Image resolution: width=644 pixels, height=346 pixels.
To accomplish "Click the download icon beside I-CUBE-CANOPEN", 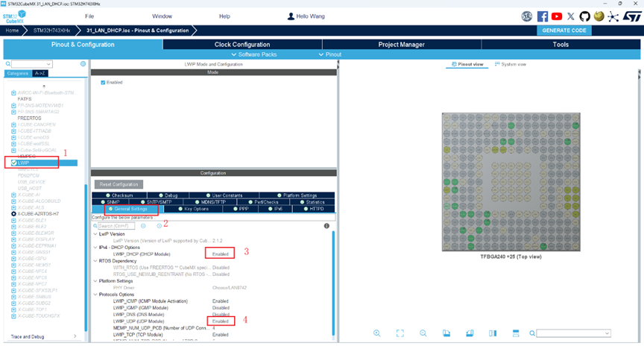I will [x=13, y=125].
